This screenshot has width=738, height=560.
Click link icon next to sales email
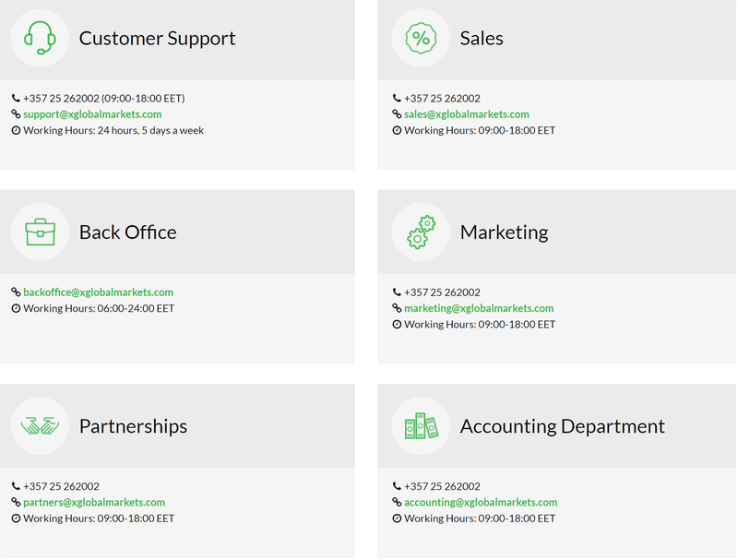(x=397, y=113)
